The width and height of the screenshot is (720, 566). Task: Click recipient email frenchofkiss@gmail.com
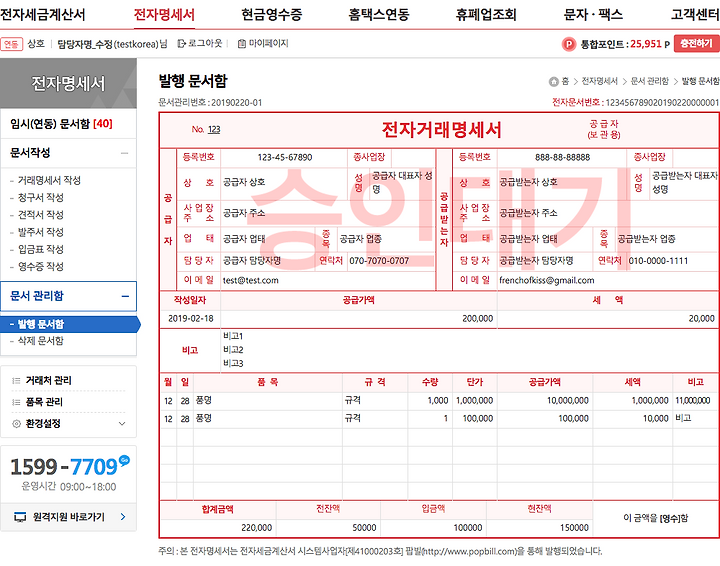pos(546,280)
